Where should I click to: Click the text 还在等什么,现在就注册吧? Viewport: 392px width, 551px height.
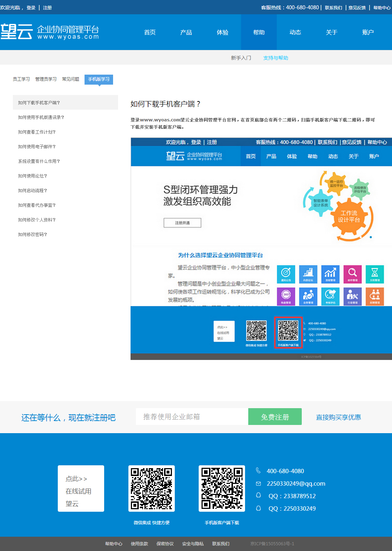[68, 417]
